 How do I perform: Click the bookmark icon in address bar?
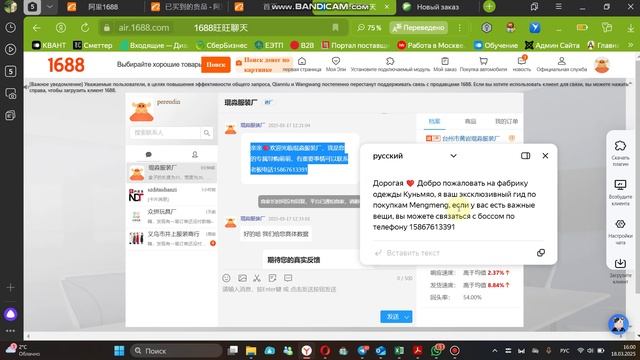(335, 28)
